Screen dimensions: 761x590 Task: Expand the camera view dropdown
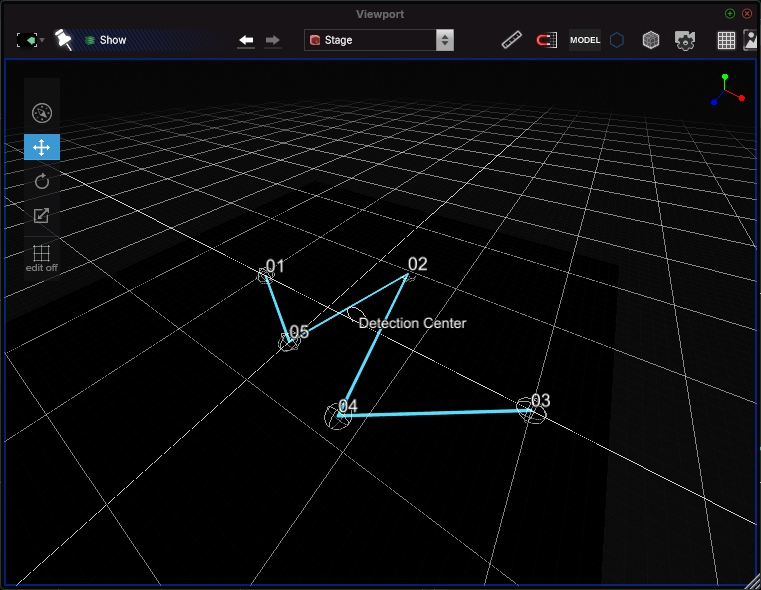click(x=31, y=40)
